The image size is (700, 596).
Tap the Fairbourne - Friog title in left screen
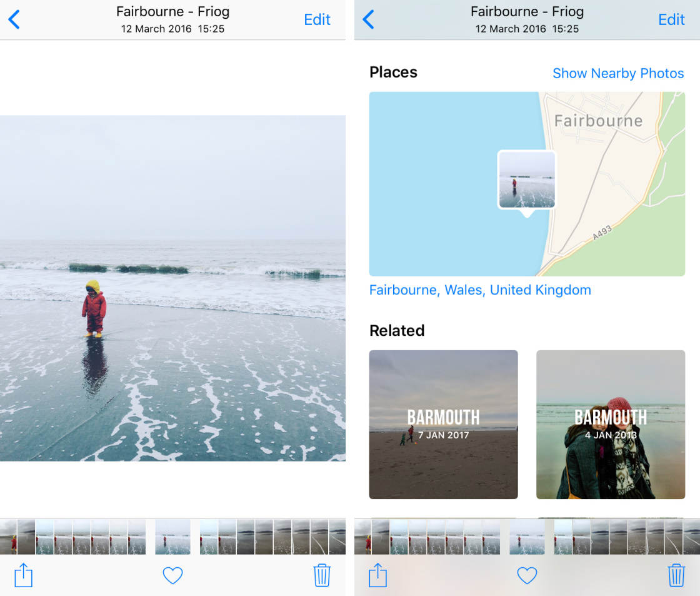172,12
